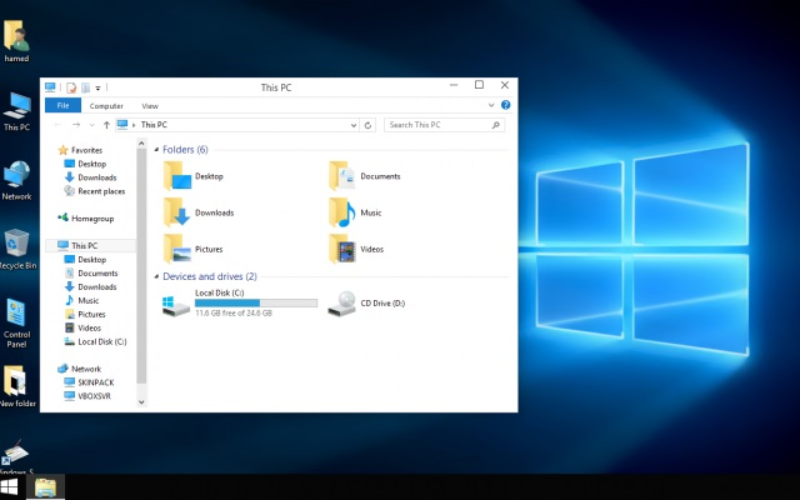
Task: Open the Music folder in Folders group
Action: pos(356,213)
